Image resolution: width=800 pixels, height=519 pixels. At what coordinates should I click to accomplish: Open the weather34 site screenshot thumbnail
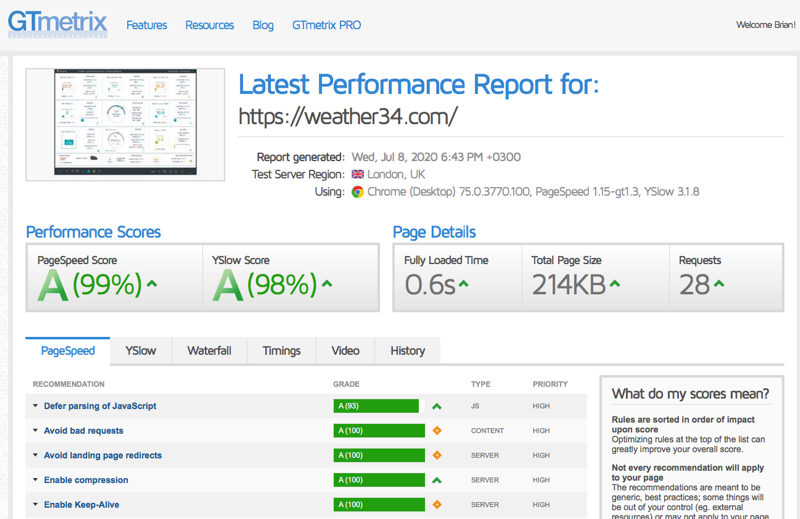[125, 124]
